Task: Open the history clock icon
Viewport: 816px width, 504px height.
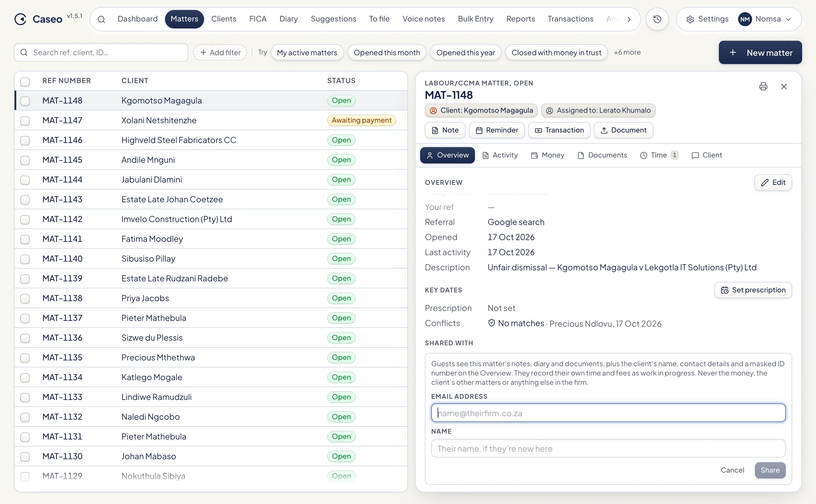Action: pos(657,19)
